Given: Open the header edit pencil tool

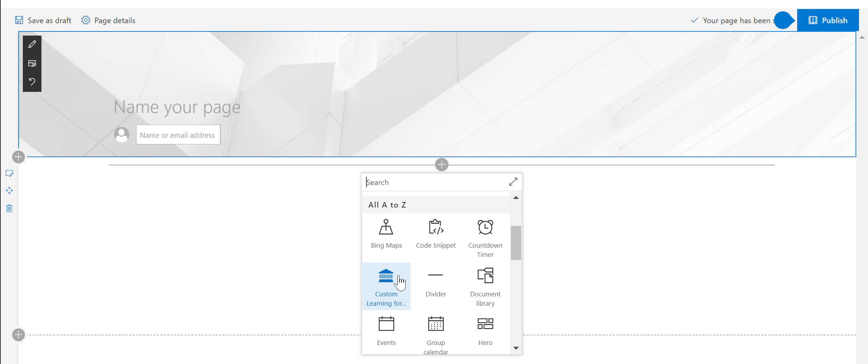Looking at the screenshot, I should 32,44.
